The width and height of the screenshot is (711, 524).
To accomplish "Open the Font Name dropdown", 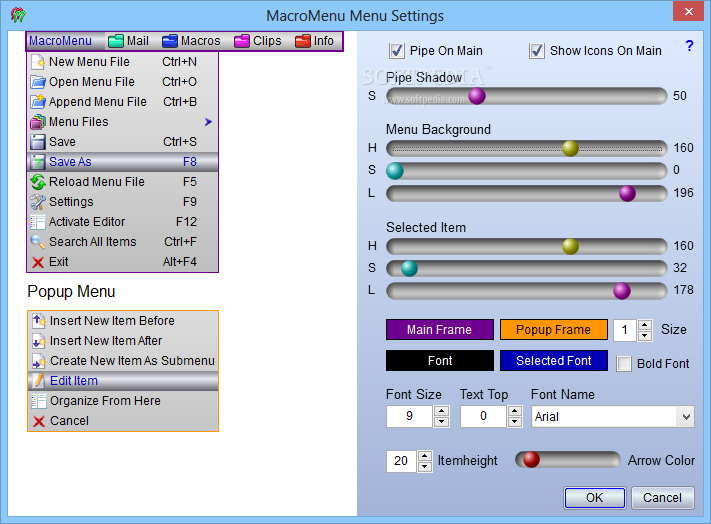I will tap(686, 417).
